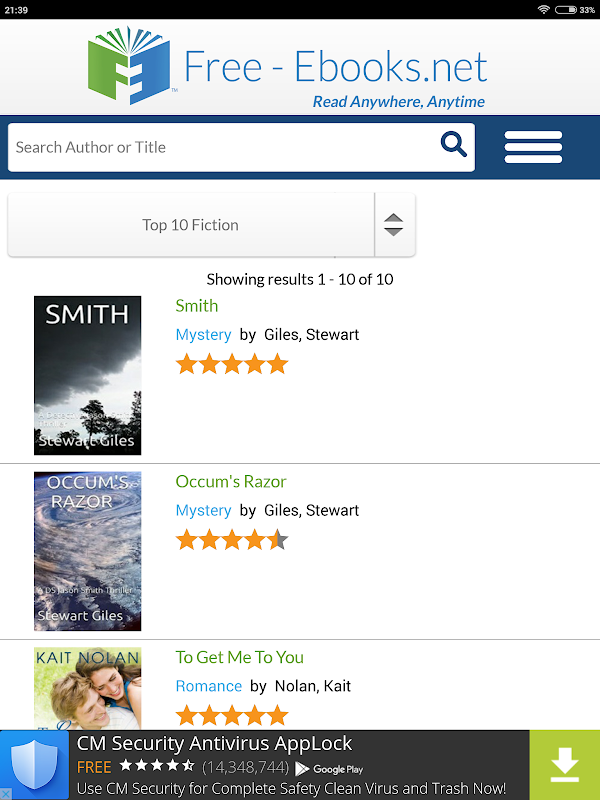600x800 pixels.
Task: Tap the Wi-Fi status icon
Action: coord(544,9)
